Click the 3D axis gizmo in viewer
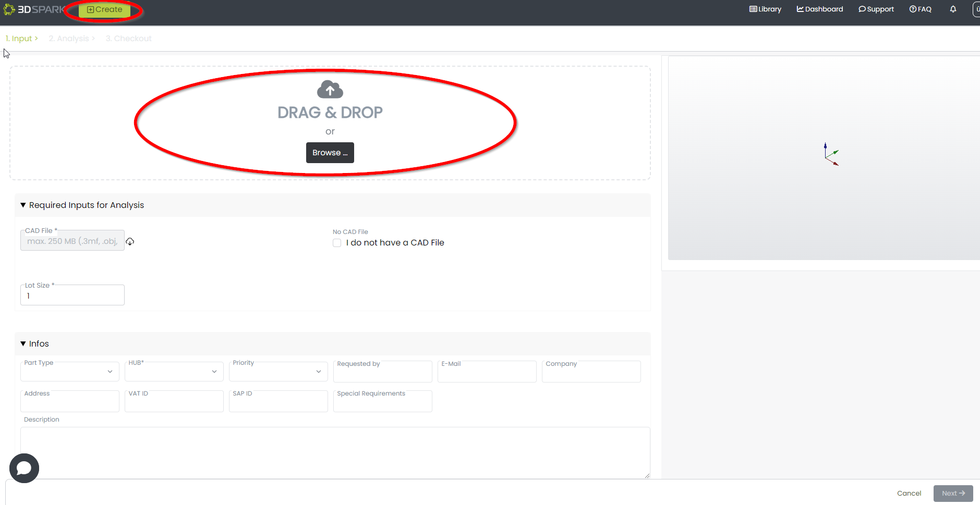This screenshot has height=505, width=980. click(x=830, y=155)
